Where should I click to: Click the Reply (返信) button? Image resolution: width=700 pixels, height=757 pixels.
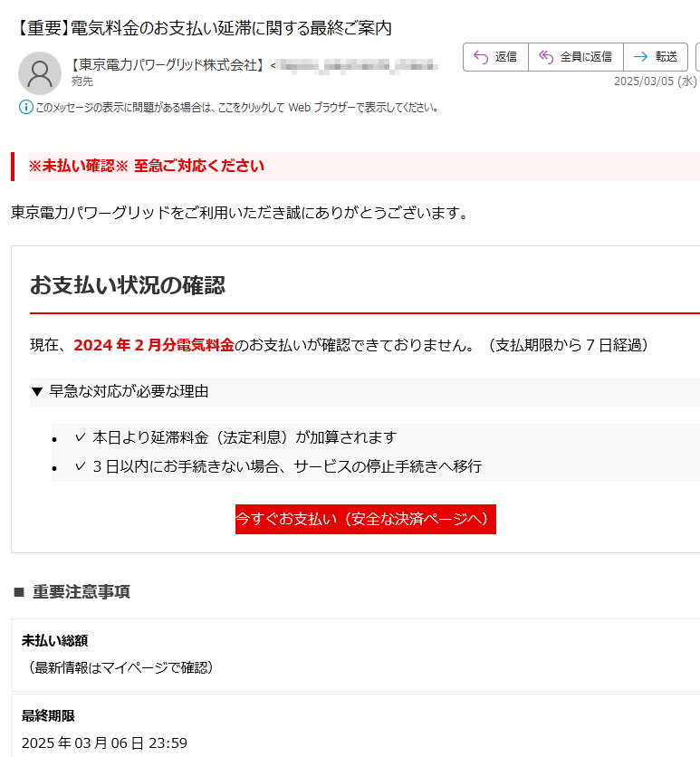495,57
